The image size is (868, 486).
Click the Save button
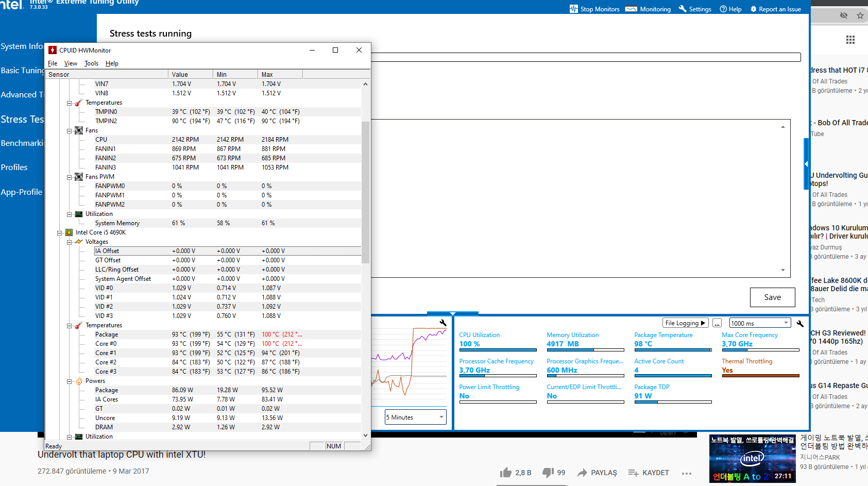coord(772,297)
